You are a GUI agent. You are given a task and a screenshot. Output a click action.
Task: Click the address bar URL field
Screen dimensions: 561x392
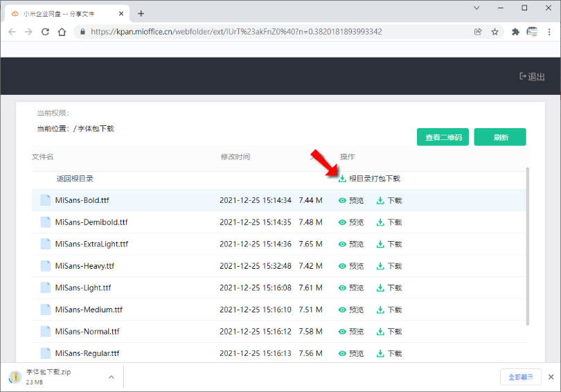(x=236, y=32)
